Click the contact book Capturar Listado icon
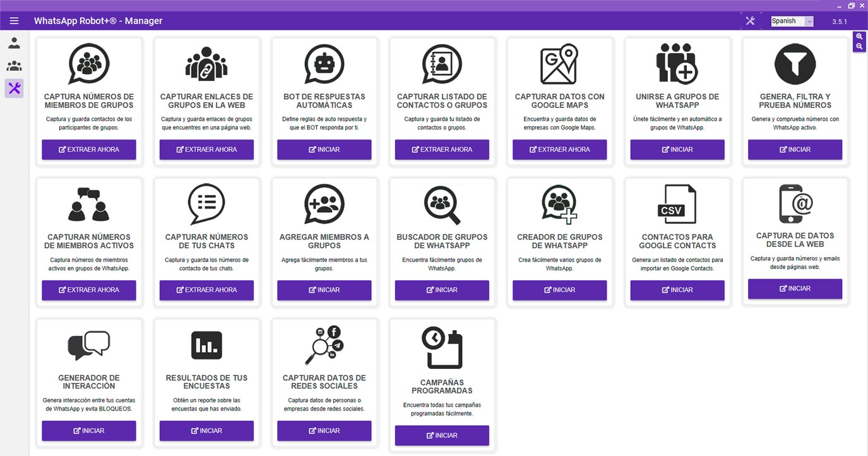 point(442,64)
